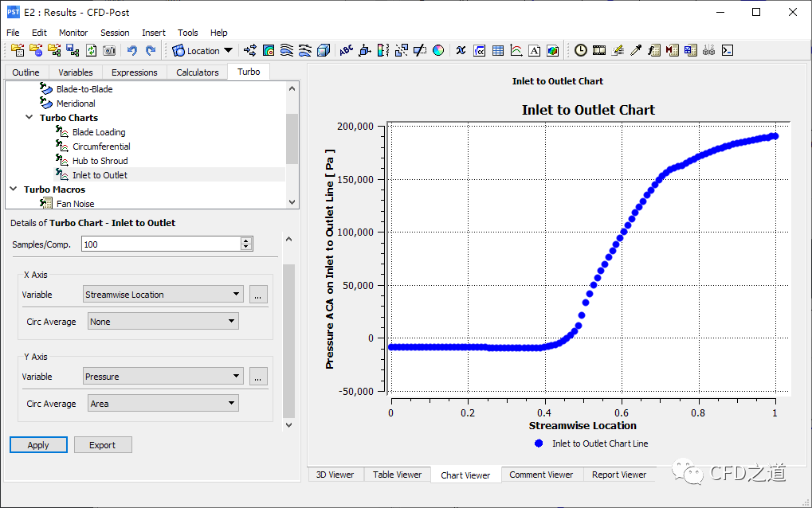Select the Probe eyedropper tool
812x508 pixels.
[x=636, y=50]
